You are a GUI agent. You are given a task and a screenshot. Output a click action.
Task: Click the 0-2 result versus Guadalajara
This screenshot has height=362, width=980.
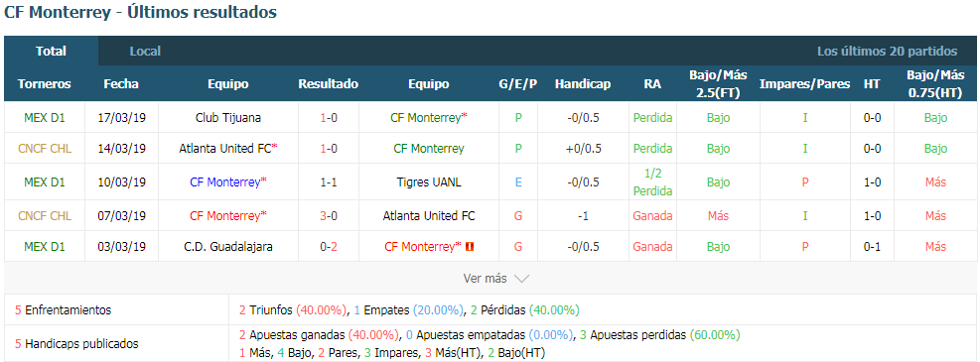click(x=328, y=247)
